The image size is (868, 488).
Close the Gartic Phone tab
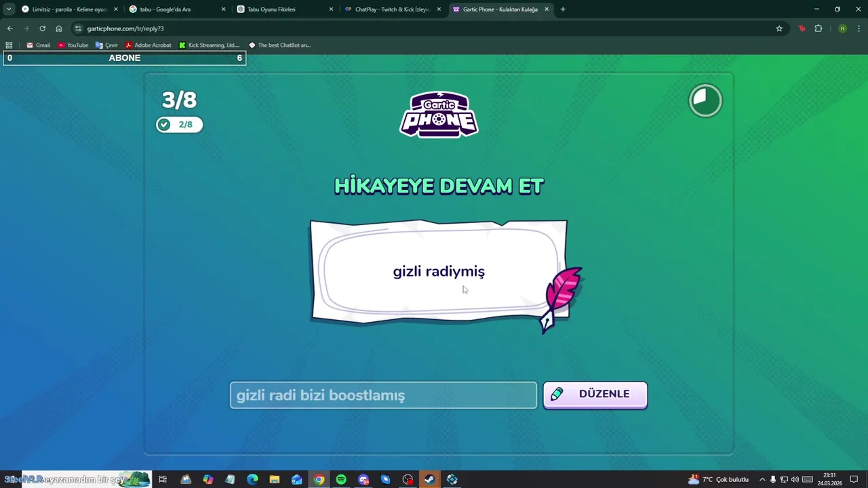[547, 9]
